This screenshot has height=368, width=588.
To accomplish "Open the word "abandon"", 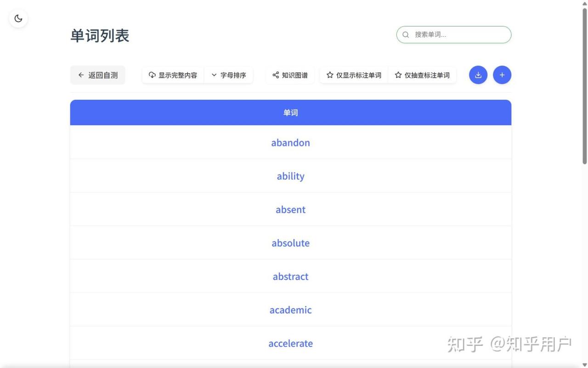I will (x=290, y=143).
